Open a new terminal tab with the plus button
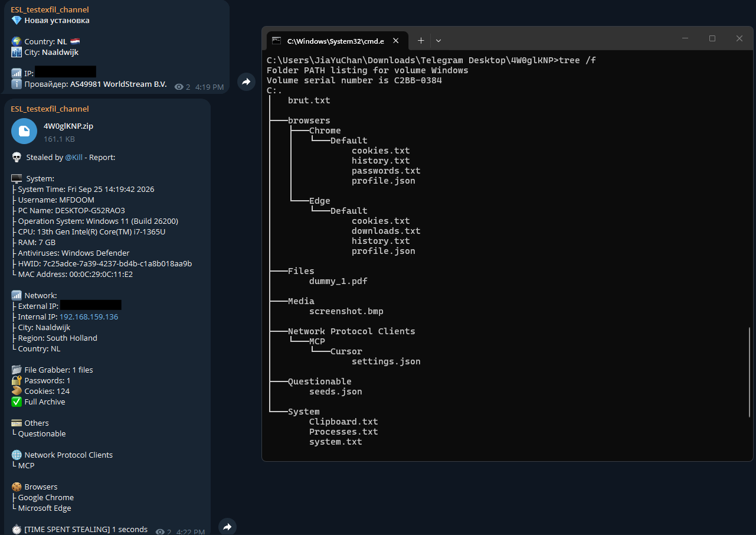 click(x=421, y=41)
